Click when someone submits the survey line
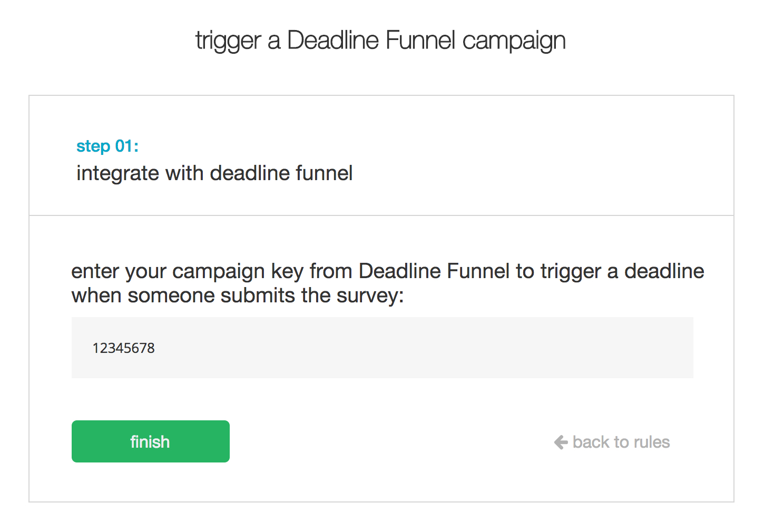764x532 pixels. [x=238, y=295]
